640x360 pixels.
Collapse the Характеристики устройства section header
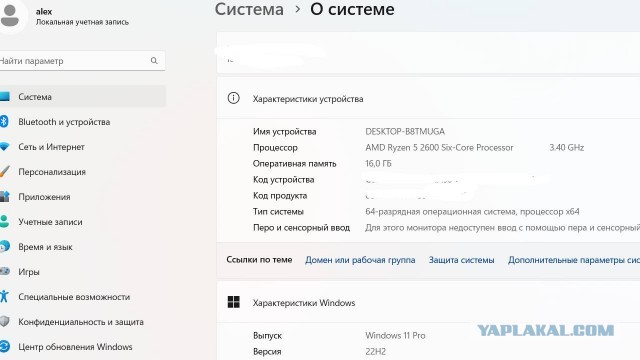pyautogui.click(x=428, y=98)
